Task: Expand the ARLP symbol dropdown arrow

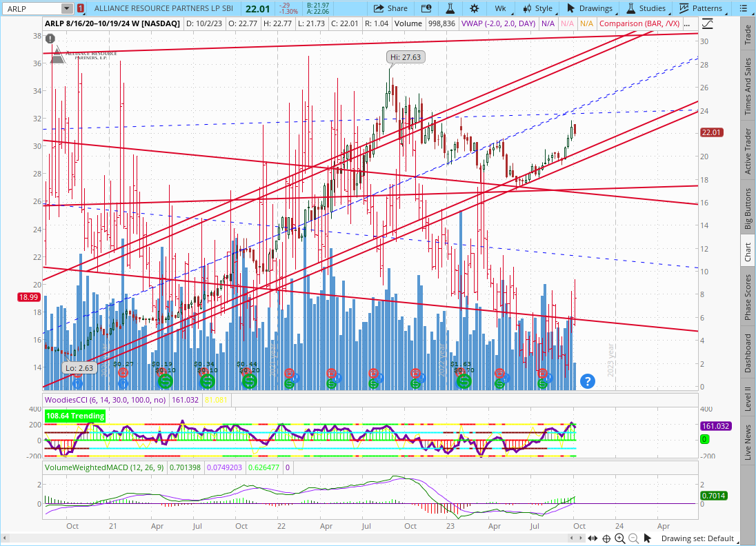Action: tap(66, 8)
